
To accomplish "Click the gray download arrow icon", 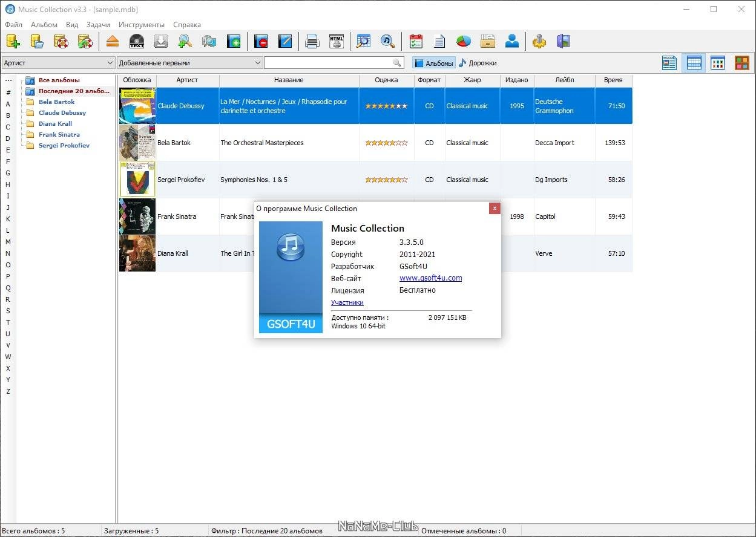I will [161, 41].
